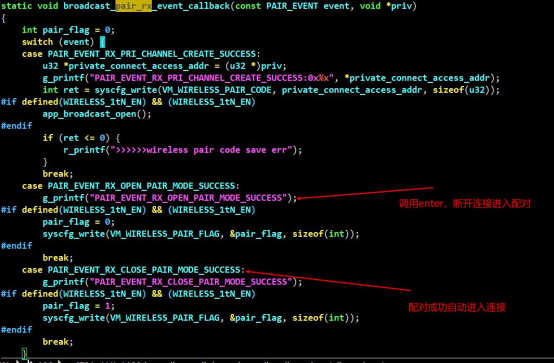Click the "u32 *private_connect_access_addr" declaration line

click(164, 66)
